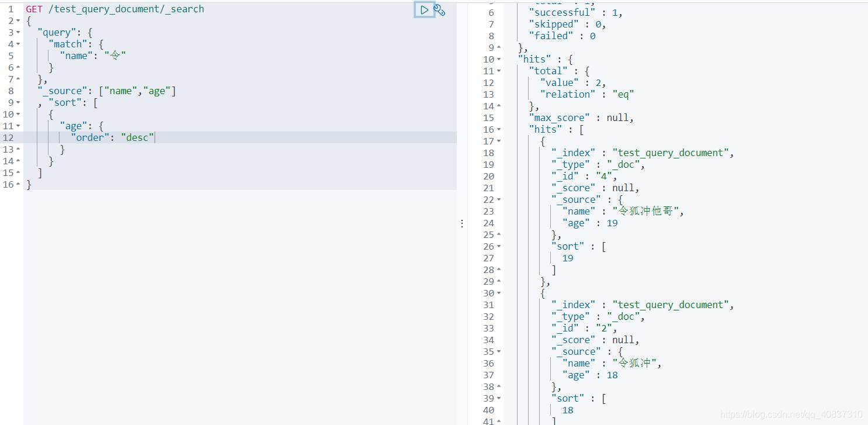This screenshot has width=868, height=425.
Task: Click the "successful" : 1 response line
Action: [x=575, y=12]
